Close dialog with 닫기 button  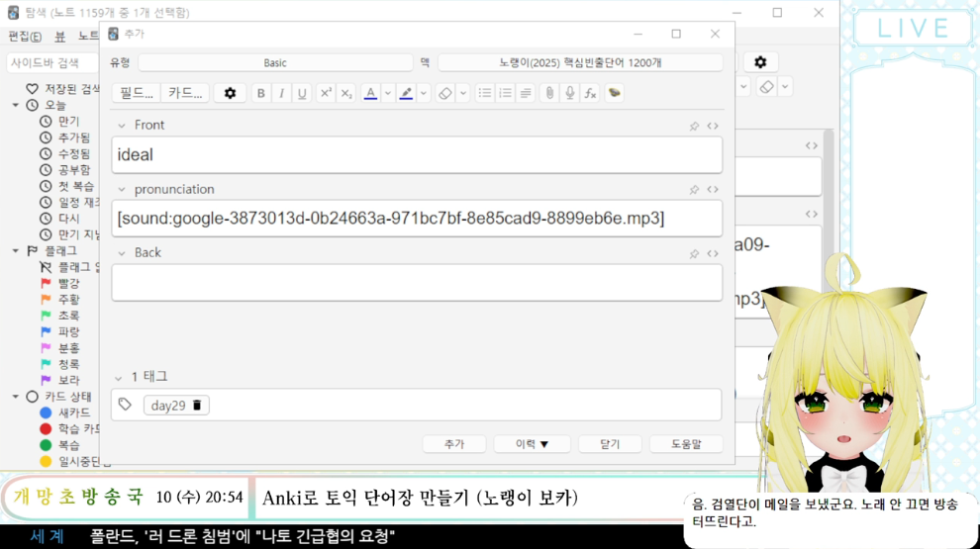[x=610, y=444]
